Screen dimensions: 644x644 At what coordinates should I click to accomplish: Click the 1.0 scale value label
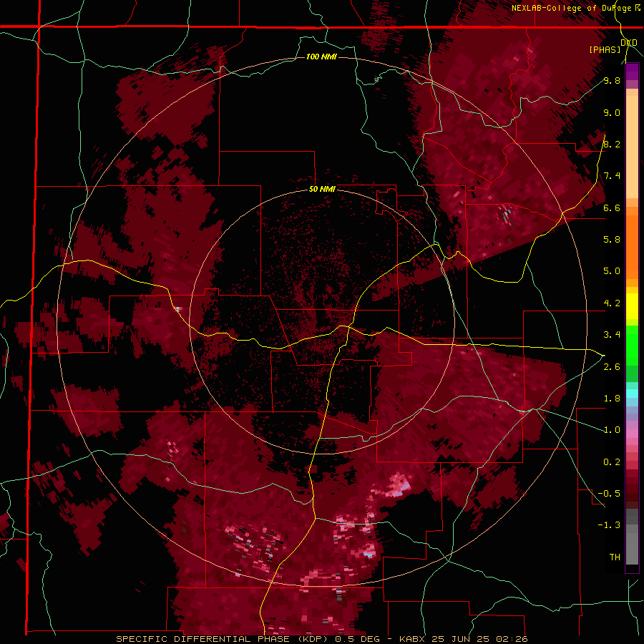point(612,430)
